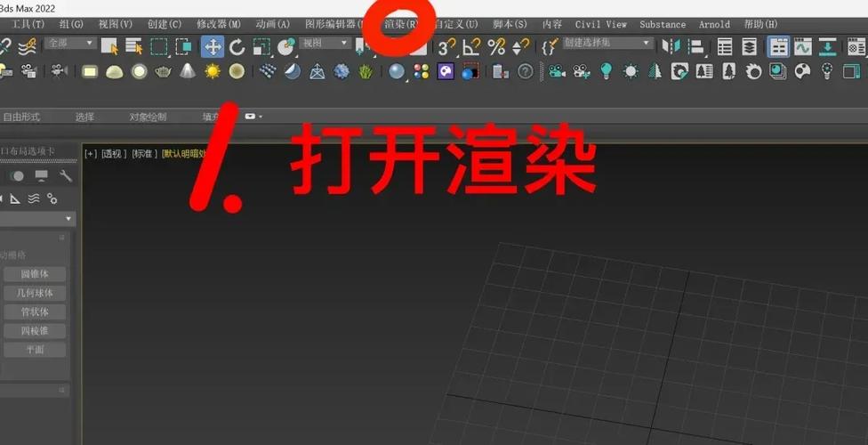The width and height of the screenshot is (868, 445).
Task: Click the white sun light icon
Action: click(x=631, y=71)
